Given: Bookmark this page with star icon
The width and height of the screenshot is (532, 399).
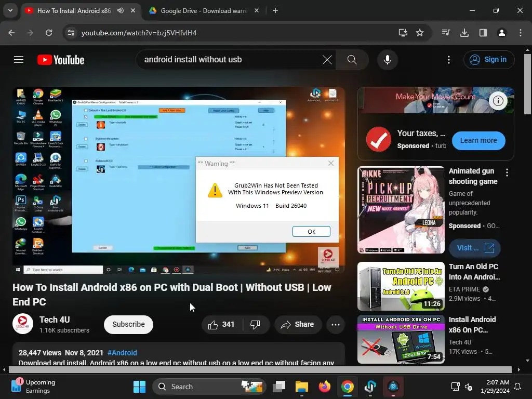Looking at the screenshot, I should 420,33.
